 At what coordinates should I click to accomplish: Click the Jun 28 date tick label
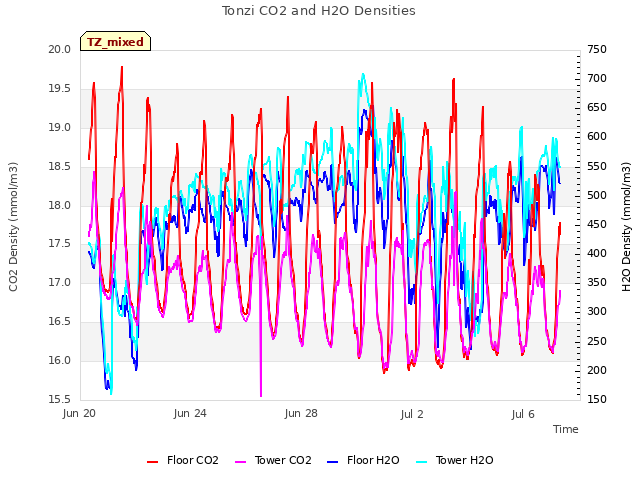tap(301, 413)
